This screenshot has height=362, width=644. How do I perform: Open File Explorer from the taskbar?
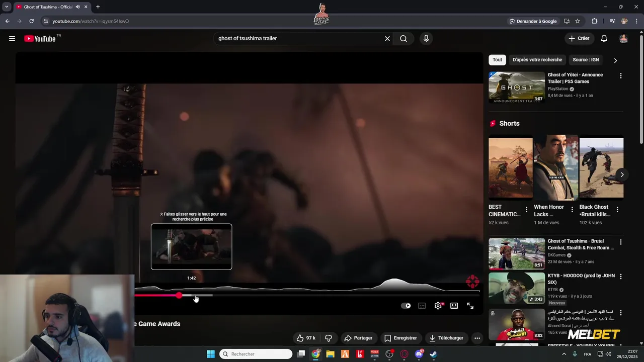coord(330,354)
